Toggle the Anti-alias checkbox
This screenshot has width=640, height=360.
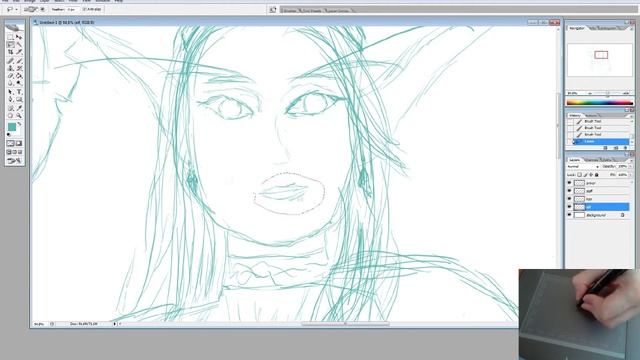pyautogui.click(x=85, y=9)
